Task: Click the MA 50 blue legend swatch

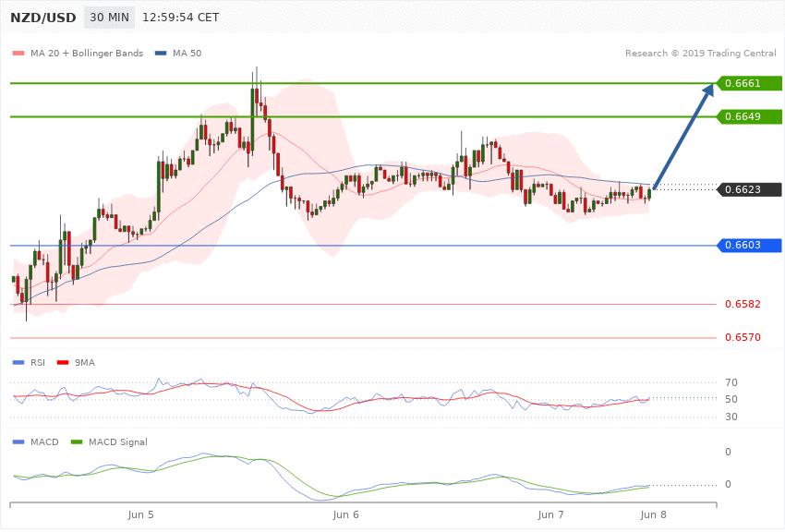Action: [161, 53]
